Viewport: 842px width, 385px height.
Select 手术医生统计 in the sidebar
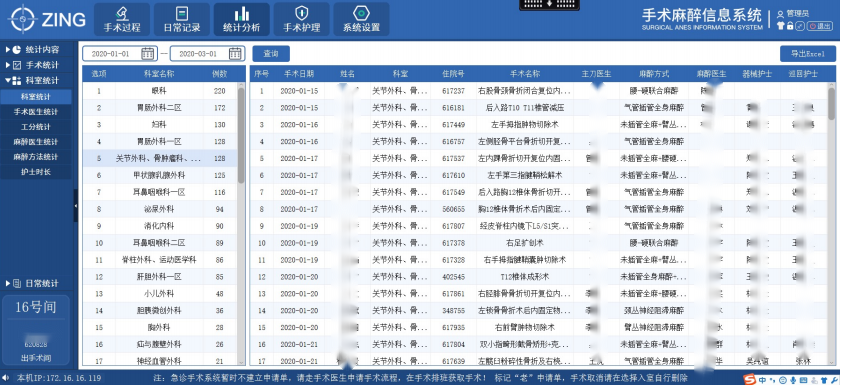click(x=35, y=112)
